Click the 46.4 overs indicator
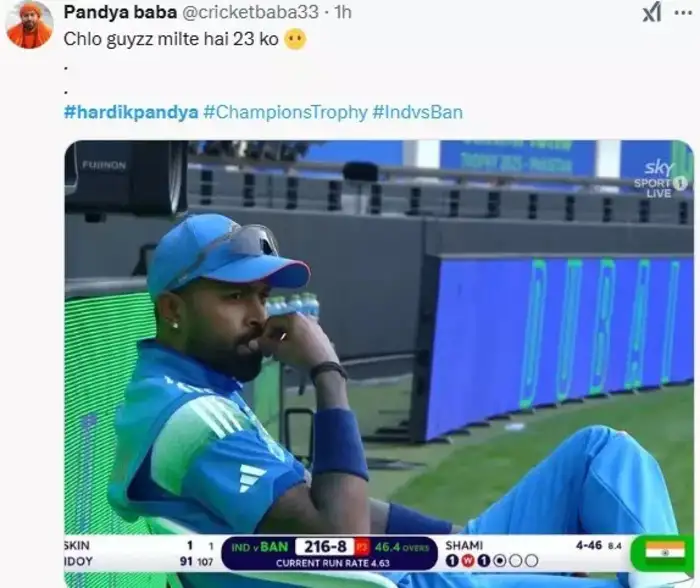Screen dimensions: 700x588 pos(401,547)
